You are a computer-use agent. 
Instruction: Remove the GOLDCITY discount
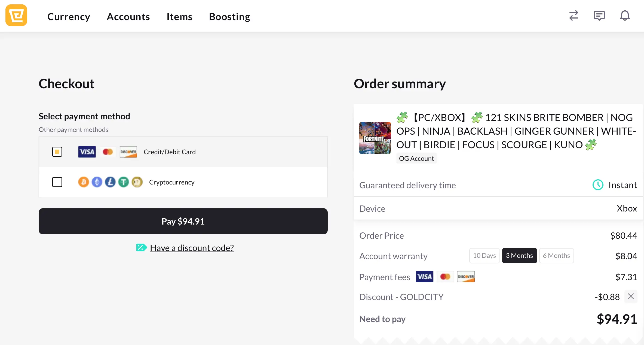tap(631, 296)
